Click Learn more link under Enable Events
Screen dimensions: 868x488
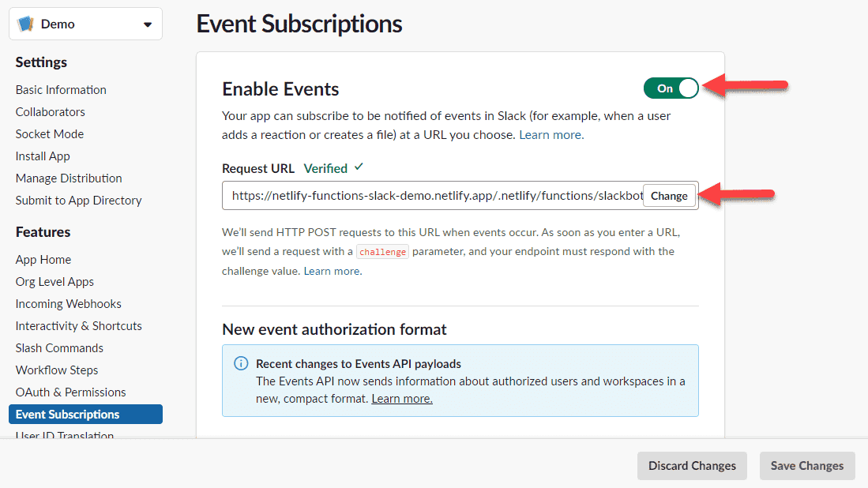coord(551,135)
